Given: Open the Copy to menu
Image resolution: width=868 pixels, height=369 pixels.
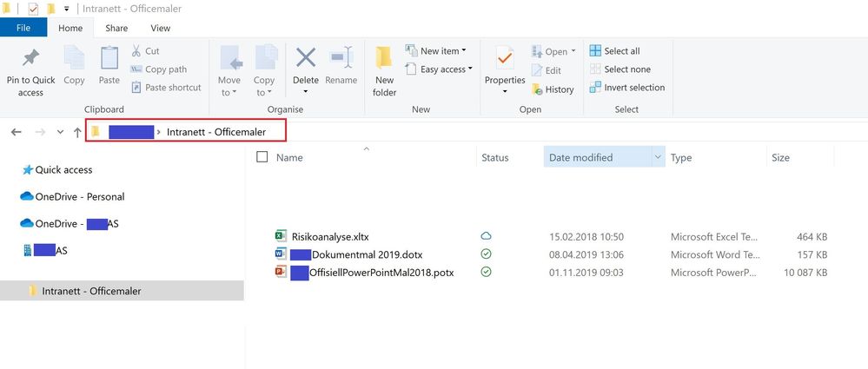Looking at the screenshot, I should [264, 71].
